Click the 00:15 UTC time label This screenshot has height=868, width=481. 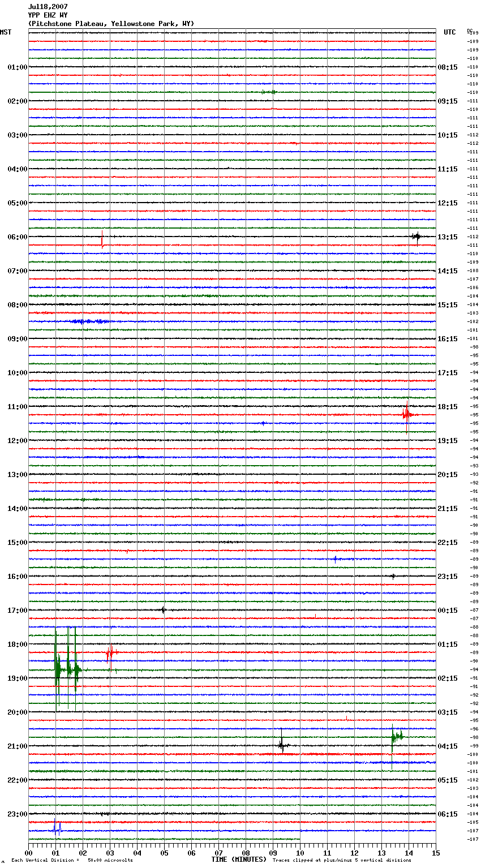coord(448,611)
